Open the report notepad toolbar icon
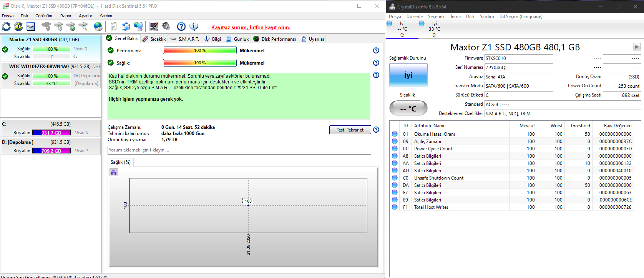This screenshot has height=278, width=644. click(x=114, y=27)
